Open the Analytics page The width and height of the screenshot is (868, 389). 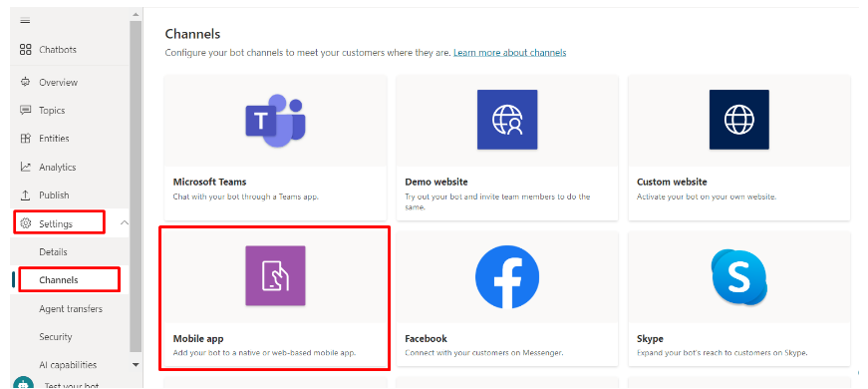click(57, 168)
